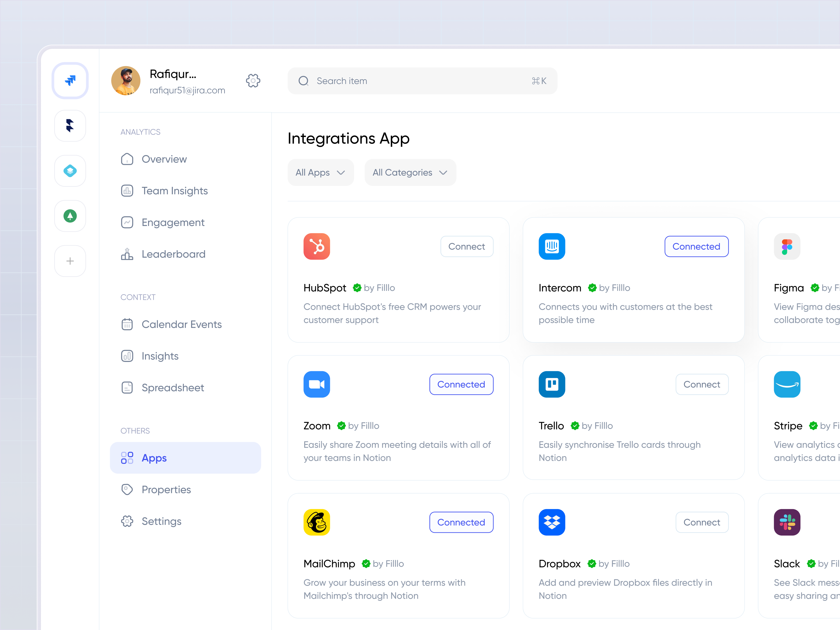Viewport: 840px width, 630px height.
Task: Click the Dropbox app icon
Action: (x=552, y=522)
